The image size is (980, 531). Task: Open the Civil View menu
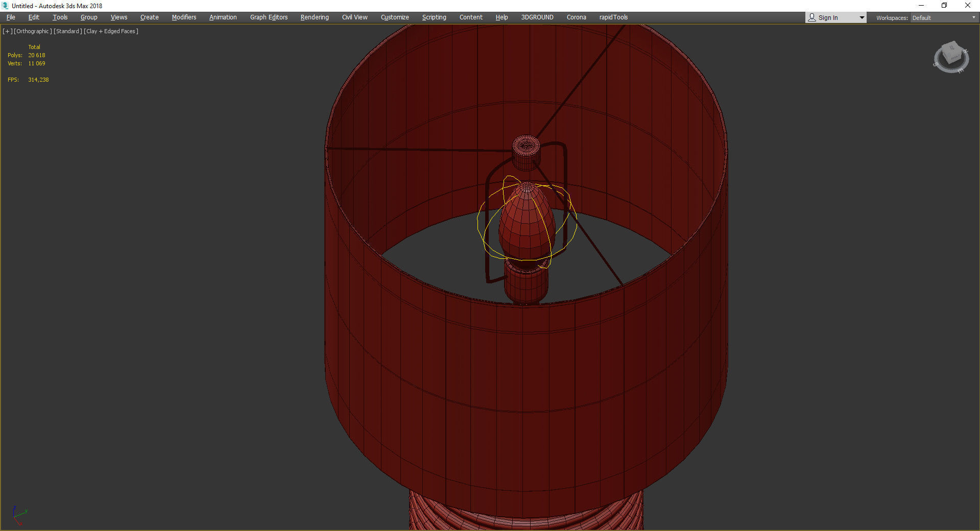354,17
